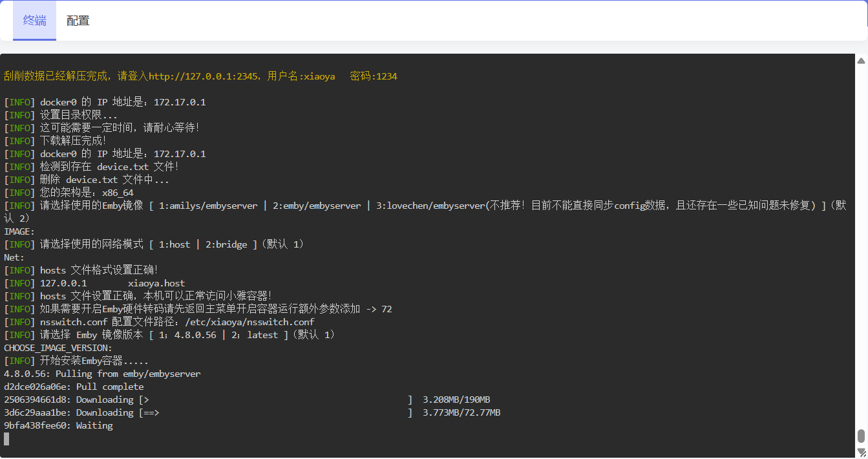Screen dimensions: 868x459
Task: Click the '下载解压完成!' line
Action: pyautogui.click(x=55, y=141)
